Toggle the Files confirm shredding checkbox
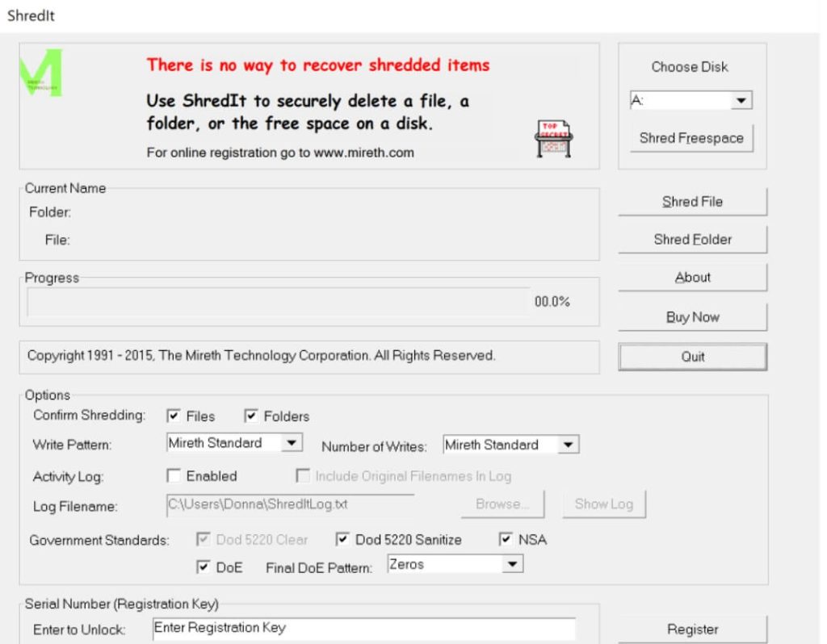 pos(173,416)
